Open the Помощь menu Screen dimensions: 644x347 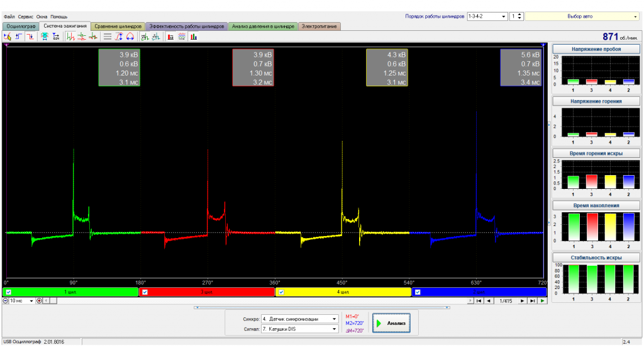(x=58, y=17)
